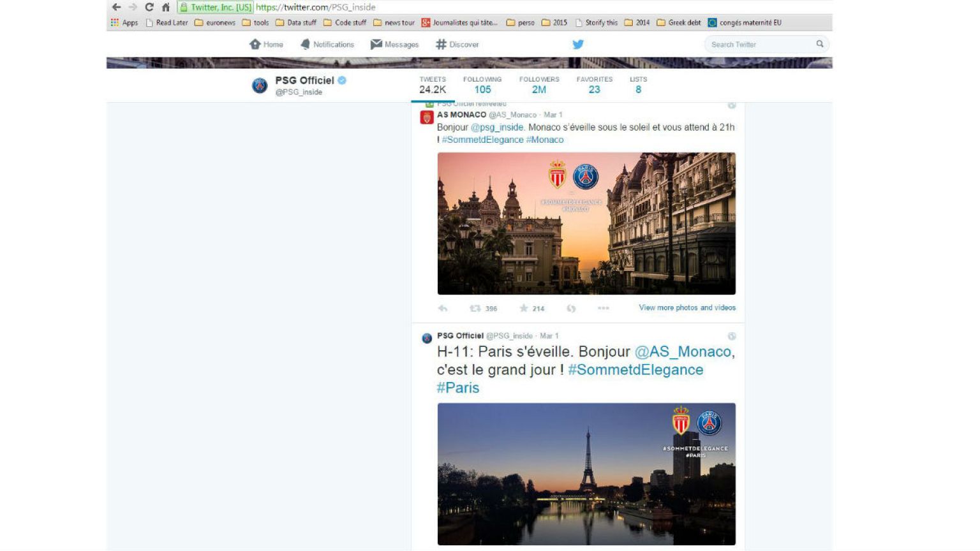Open the Data stuff bookmark folder
The image size is (980, 551).
click(x=296, y=22)
